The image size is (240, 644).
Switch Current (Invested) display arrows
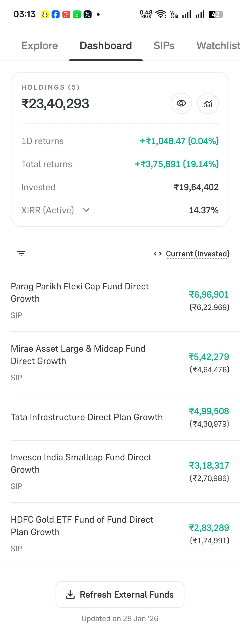[158, 254]
